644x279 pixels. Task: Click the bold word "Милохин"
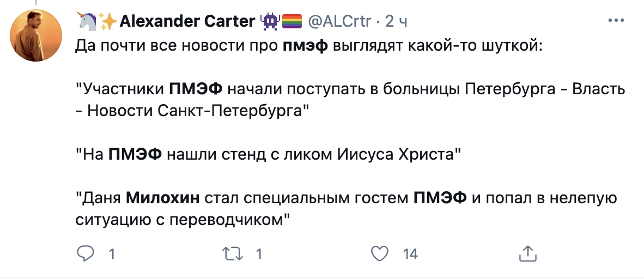pos(162,198)
